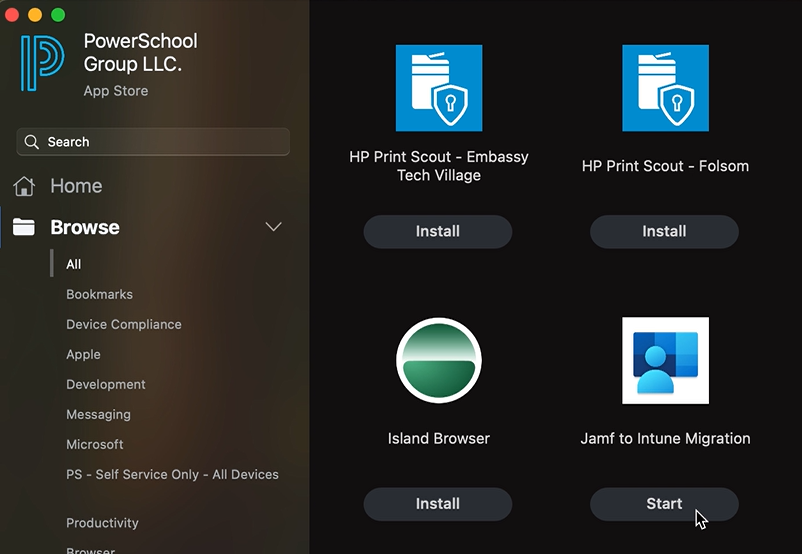Image resolution: width=802 pixels, height=554 pixels.
Task: Click the Island Browser title text
Action: (439, 438)
